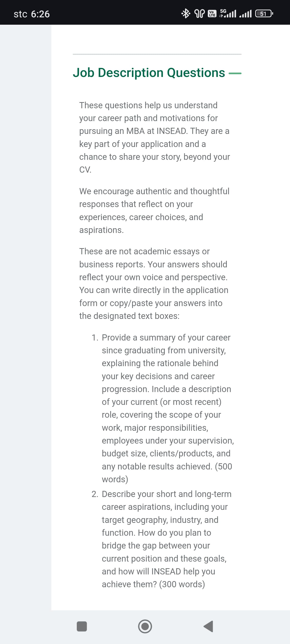Tap the battery level 51 icon
290x644 pixels.
tap(264, 14)
